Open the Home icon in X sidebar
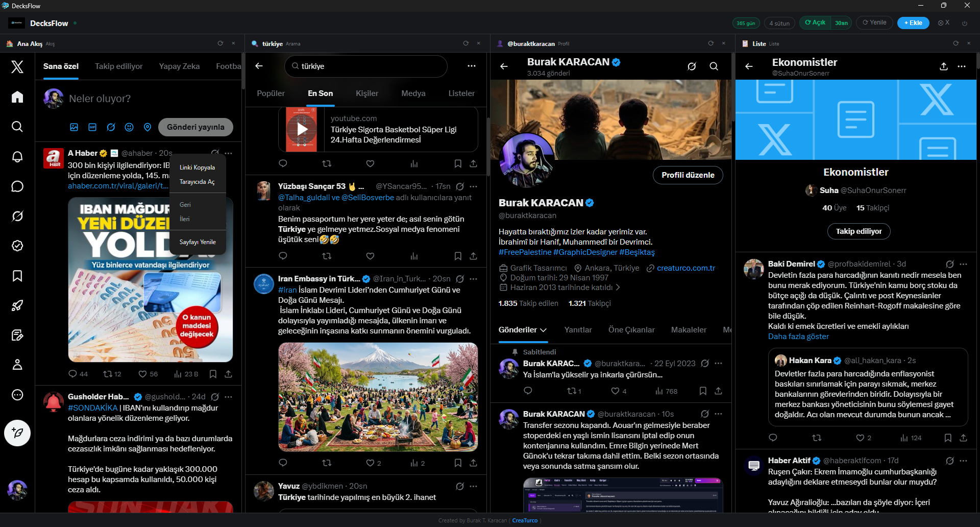This screenshot has width=980, height=527. [x=17, y=97]
